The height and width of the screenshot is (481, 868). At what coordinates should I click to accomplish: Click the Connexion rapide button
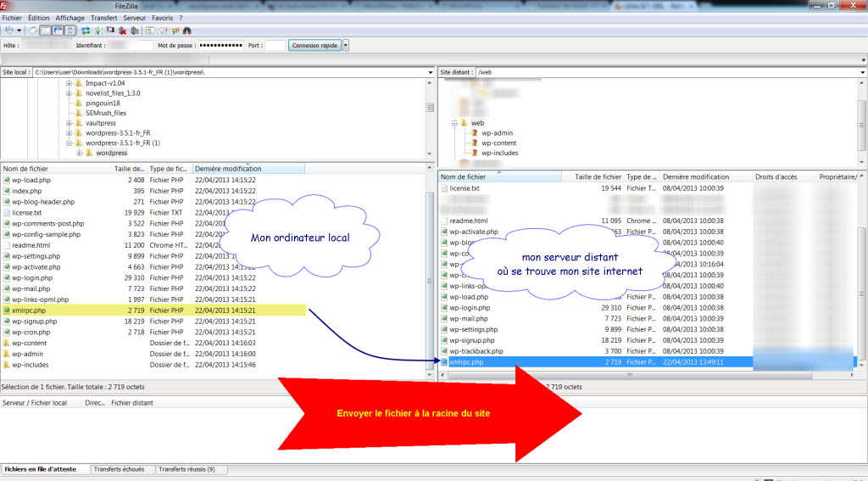pos(314,46)
